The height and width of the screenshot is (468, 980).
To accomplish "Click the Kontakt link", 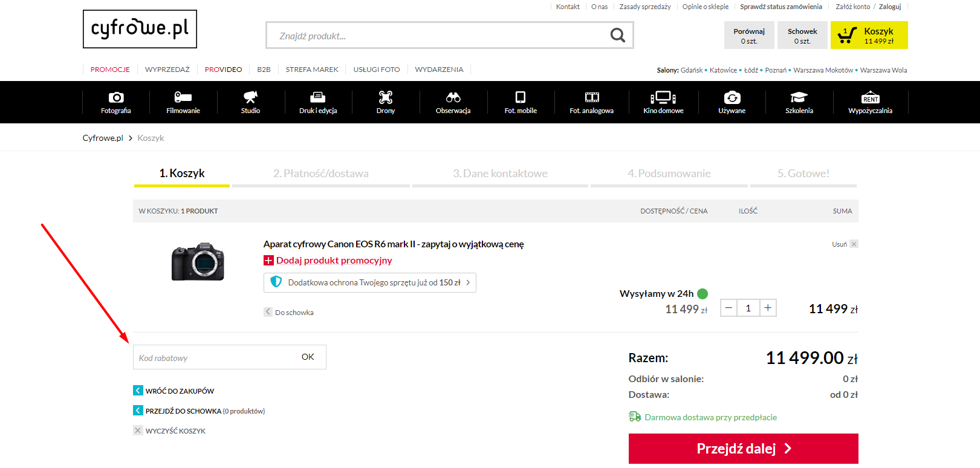I will [568, 7].
